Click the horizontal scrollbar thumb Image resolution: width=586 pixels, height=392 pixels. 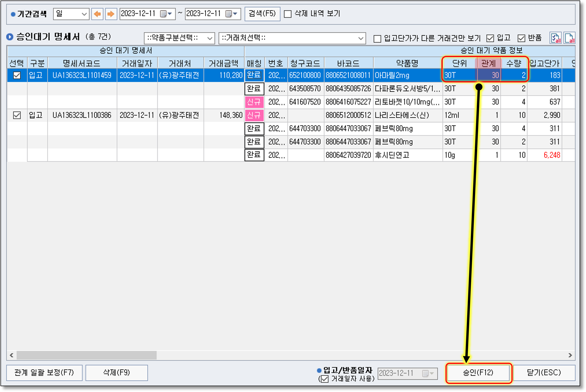pos(86,355)
